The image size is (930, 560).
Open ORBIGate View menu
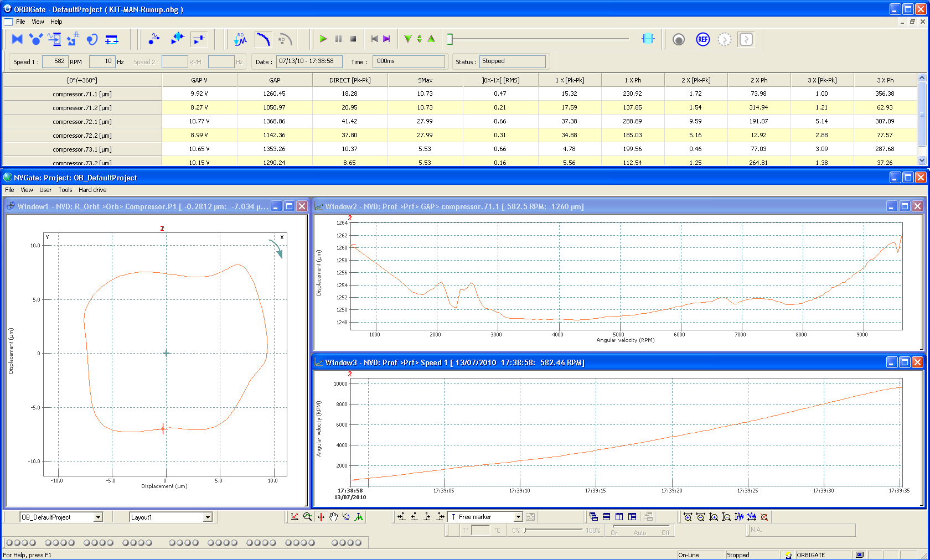pyautogui.click(x=38, y=22)
